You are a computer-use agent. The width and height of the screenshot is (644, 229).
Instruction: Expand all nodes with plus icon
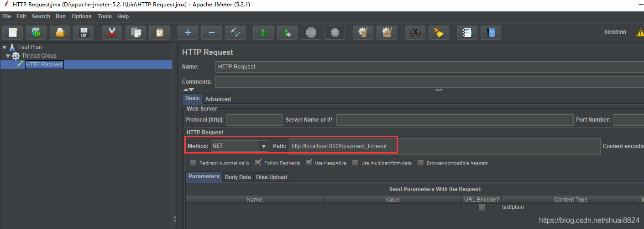(x=188, y=32)
